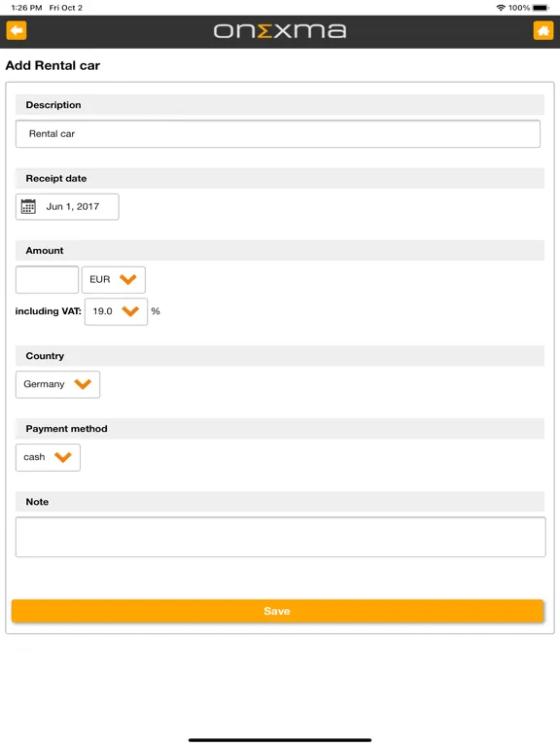This screenshot has height=747, width=560.
Task: Focus the Description text field
Action: tap(278, 134)
